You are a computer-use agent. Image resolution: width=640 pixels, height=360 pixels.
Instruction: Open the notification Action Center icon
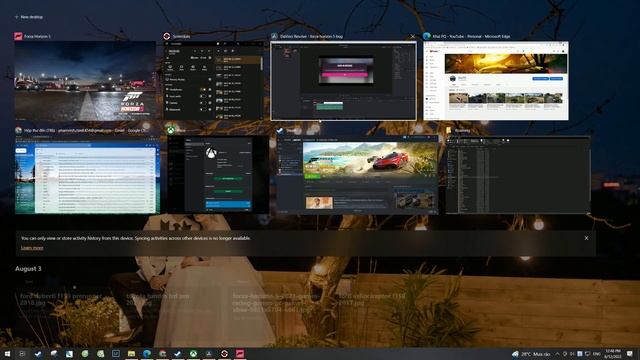630,354
